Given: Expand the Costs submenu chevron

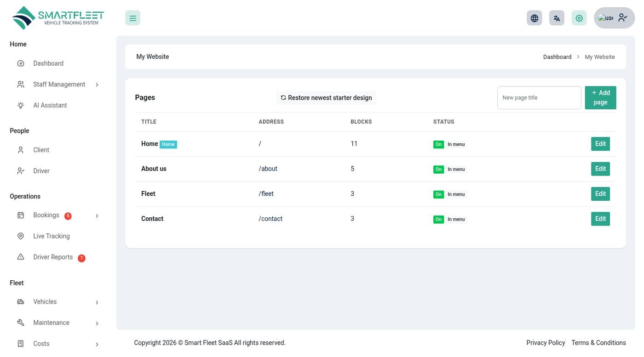Looking at the screenshot, I should click(97, 344).
